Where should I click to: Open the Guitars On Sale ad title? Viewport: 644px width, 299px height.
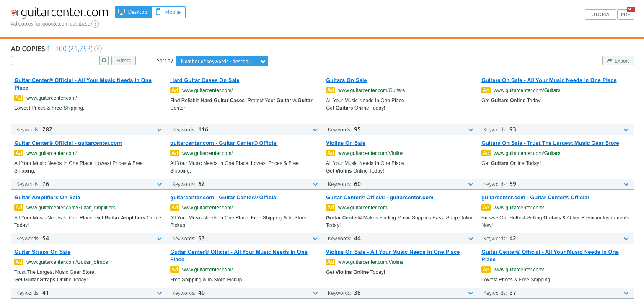tap(346, 80)
